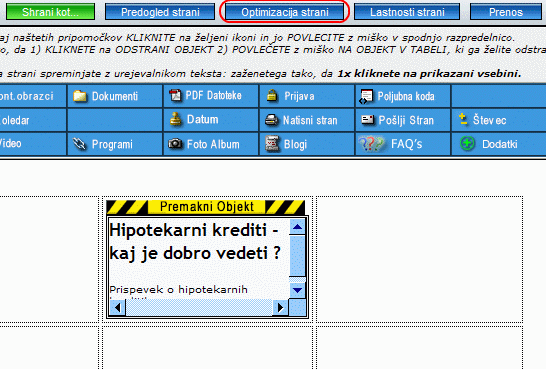Select the Pošlji Stran mail icon

coord(368,120)
